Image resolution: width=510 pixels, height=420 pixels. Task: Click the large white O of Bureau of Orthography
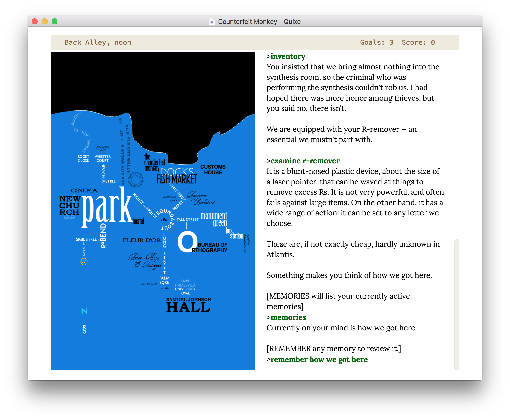[187, 241]
